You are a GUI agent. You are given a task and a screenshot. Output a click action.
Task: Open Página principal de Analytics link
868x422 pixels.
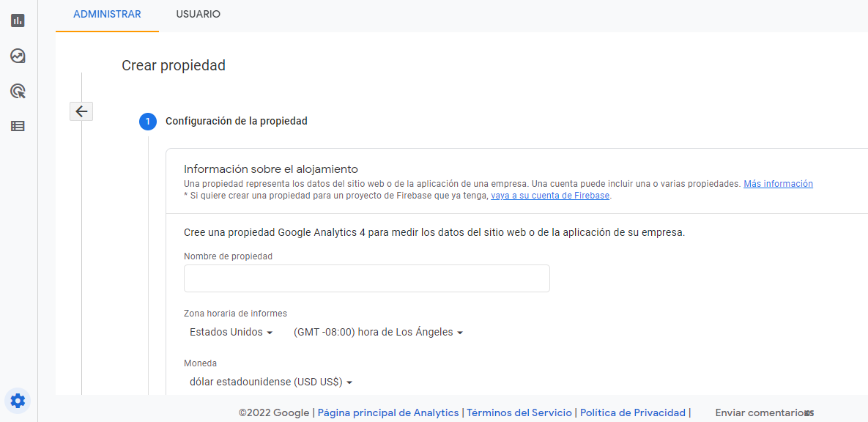(388, 412)
